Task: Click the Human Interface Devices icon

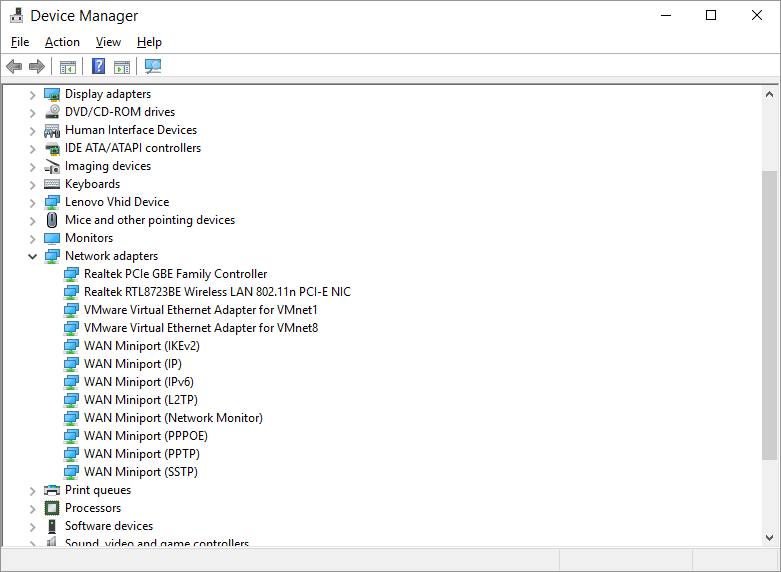Action: click(52, 130)
